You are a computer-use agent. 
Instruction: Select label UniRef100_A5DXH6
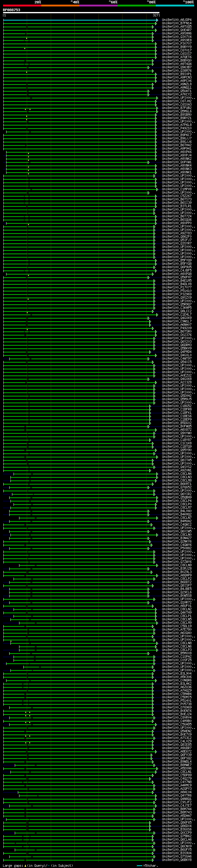click(177, 768)
